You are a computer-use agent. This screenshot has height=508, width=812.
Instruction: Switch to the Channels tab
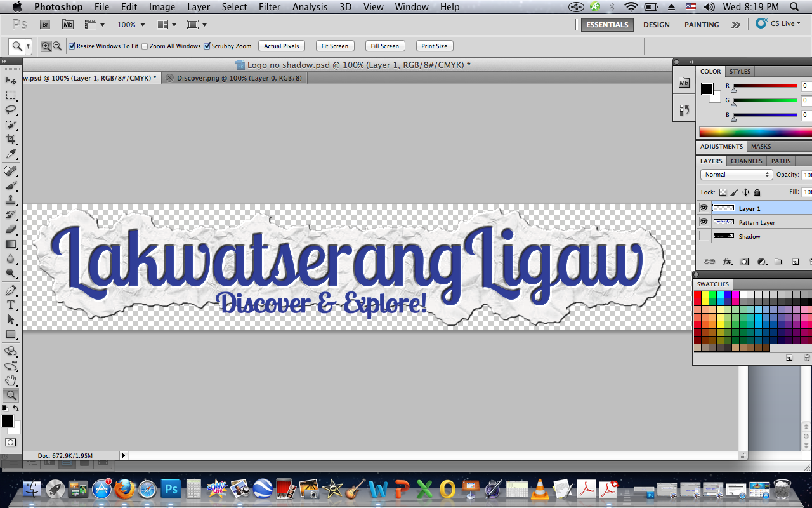coord(746,161)
